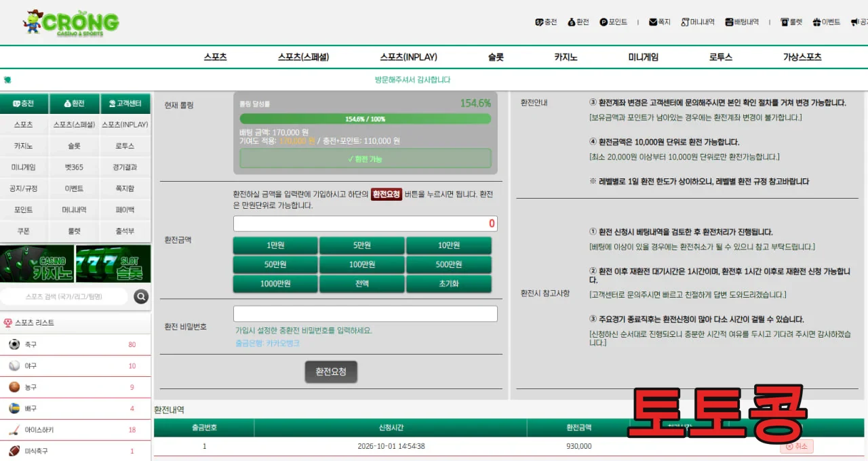Screen dimensions: 868x461
Task: Pick the basketball icon for 농구
Action: [14, 387]
